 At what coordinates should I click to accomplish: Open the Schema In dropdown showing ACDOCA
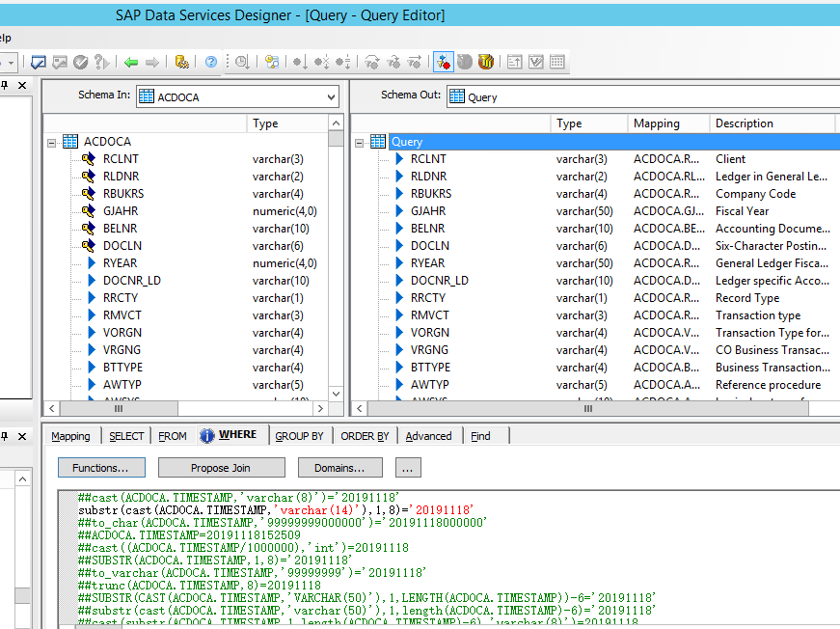(332, 96)
